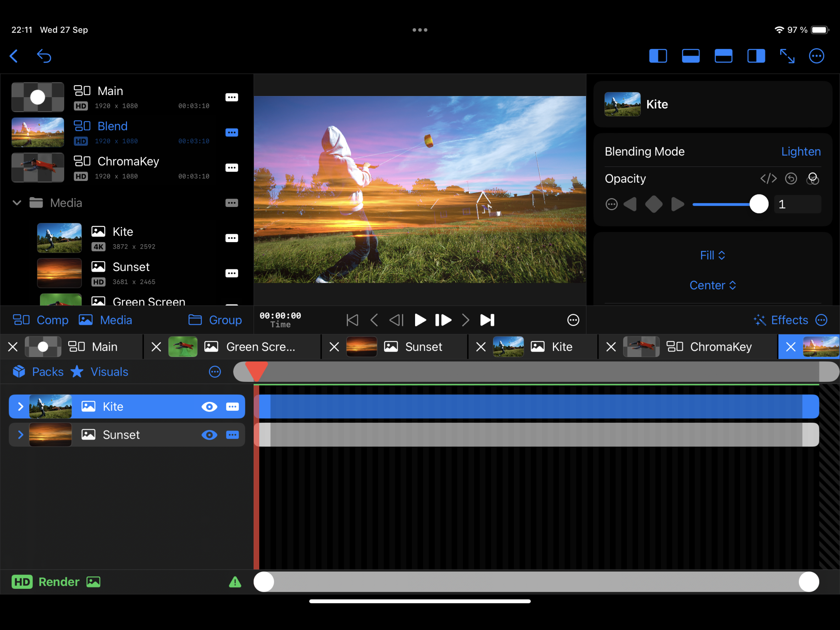Toggle the right sidebar panel layout icon
Screen dimensions: 840x630
756,56
